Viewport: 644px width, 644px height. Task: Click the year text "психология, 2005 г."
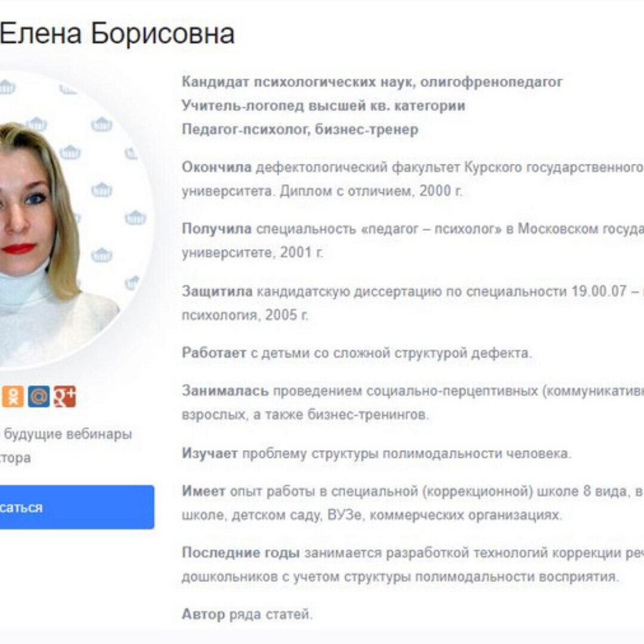[245, 315]
